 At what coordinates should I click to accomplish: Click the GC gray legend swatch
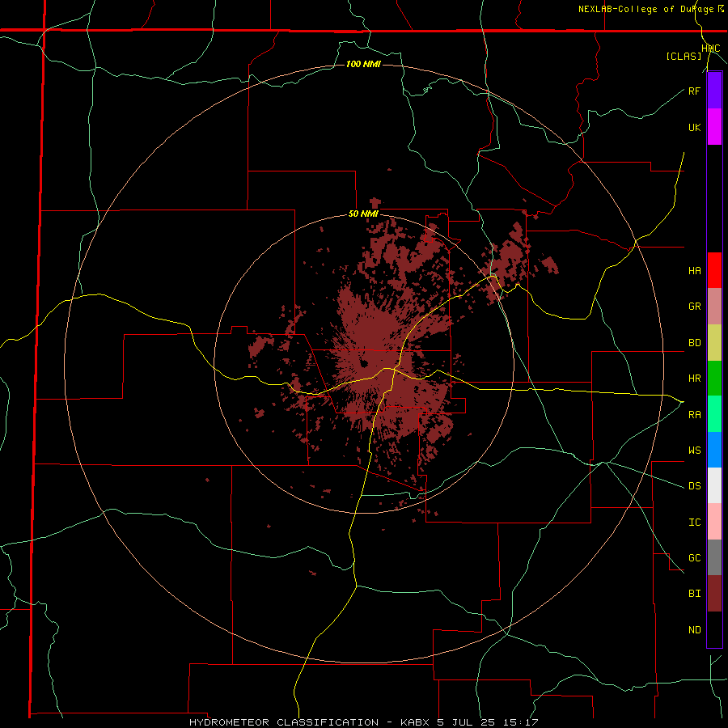[714, 557]
